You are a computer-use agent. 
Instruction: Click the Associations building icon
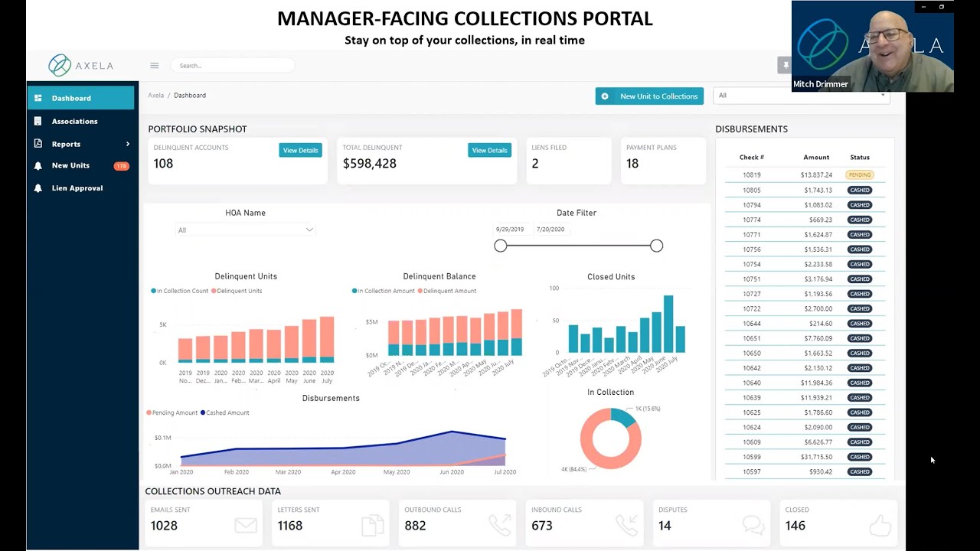pos(38,121)
